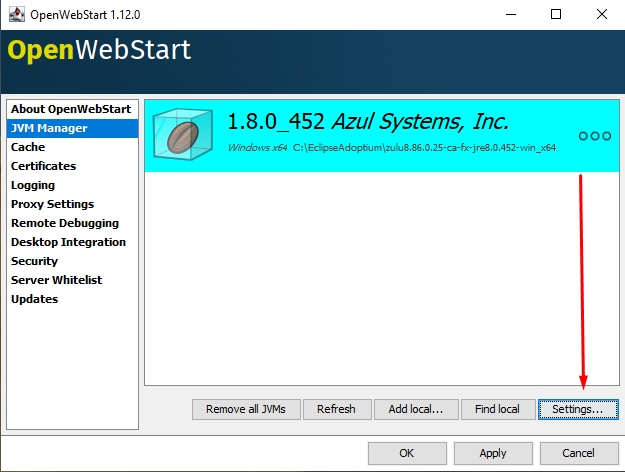Open the three-dot JVM actions menu

click(594, 136)
